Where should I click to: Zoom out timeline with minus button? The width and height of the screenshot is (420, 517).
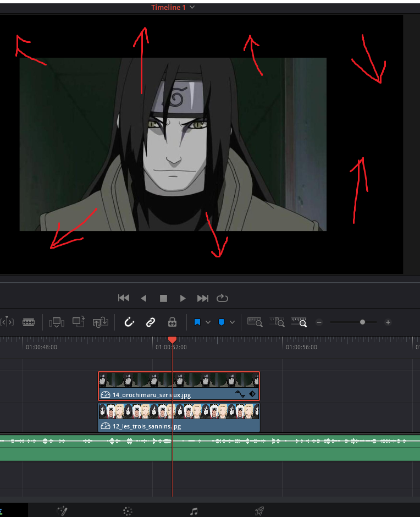(x=319, y=322)
